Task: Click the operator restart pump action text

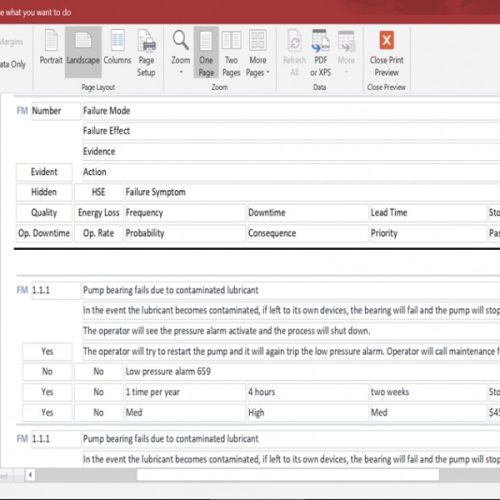Action: point(291,352)
